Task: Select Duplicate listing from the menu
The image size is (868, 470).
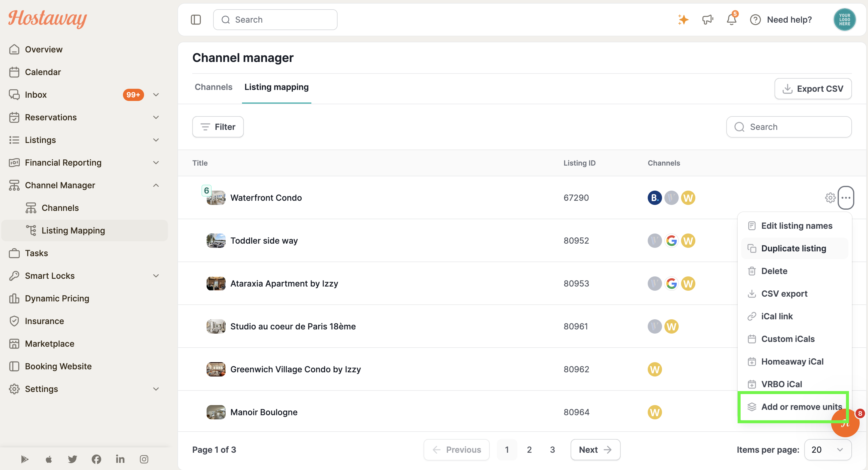Action: point(794,248)
